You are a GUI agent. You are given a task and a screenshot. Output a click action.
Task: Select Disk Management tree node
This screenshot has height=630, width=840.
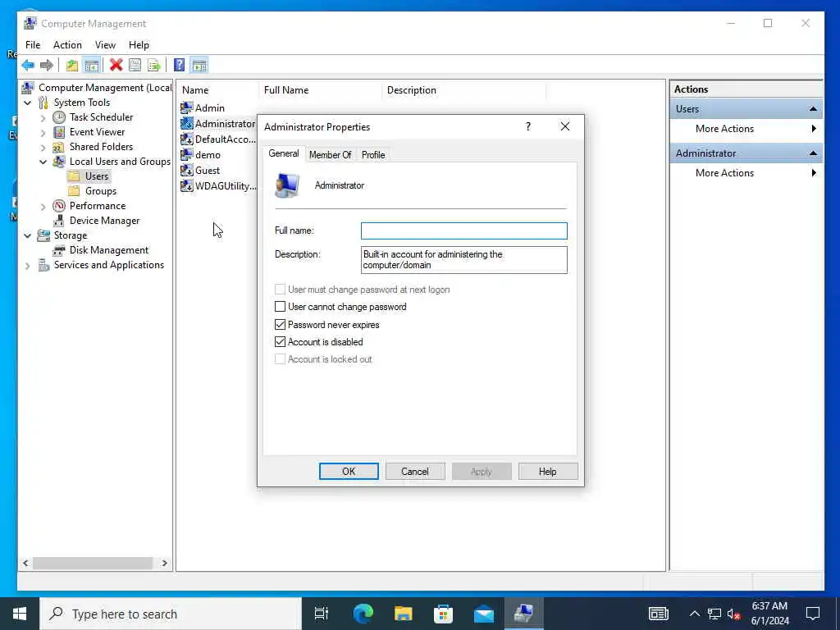[x=109, y=250]
